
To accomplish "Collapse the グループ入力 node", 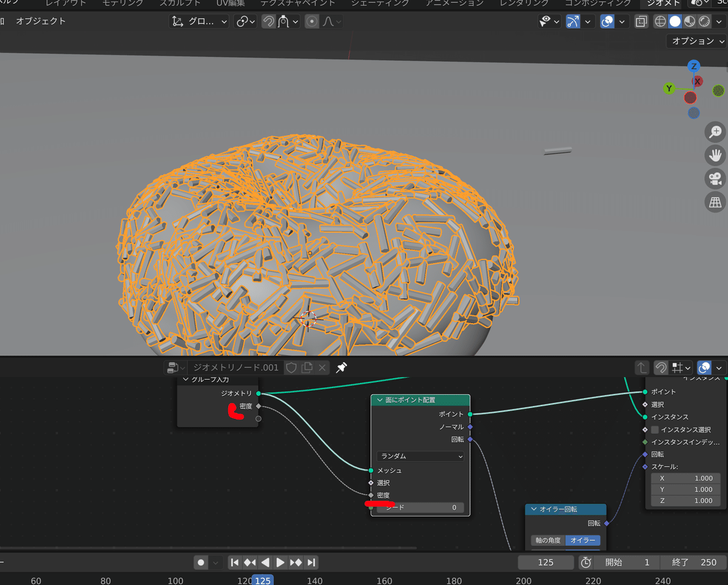I will pyautogui.click(x=186, y=379).
